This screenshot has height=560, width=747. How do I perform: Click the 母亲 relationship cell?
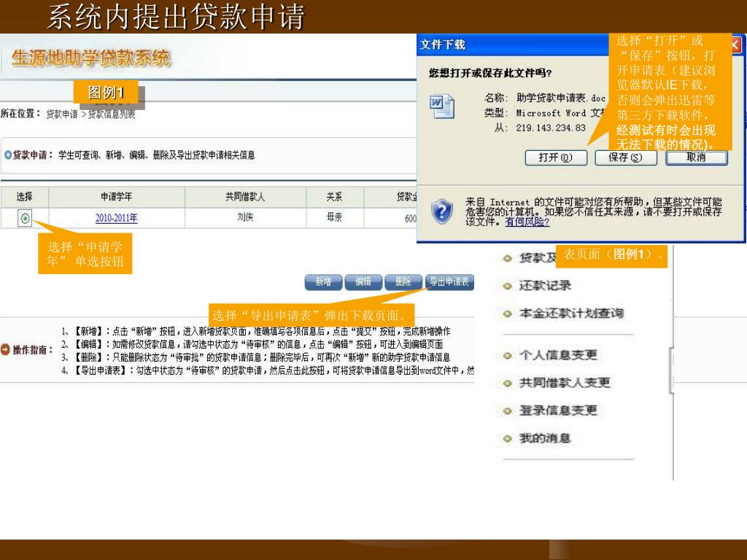coord(334,217)
